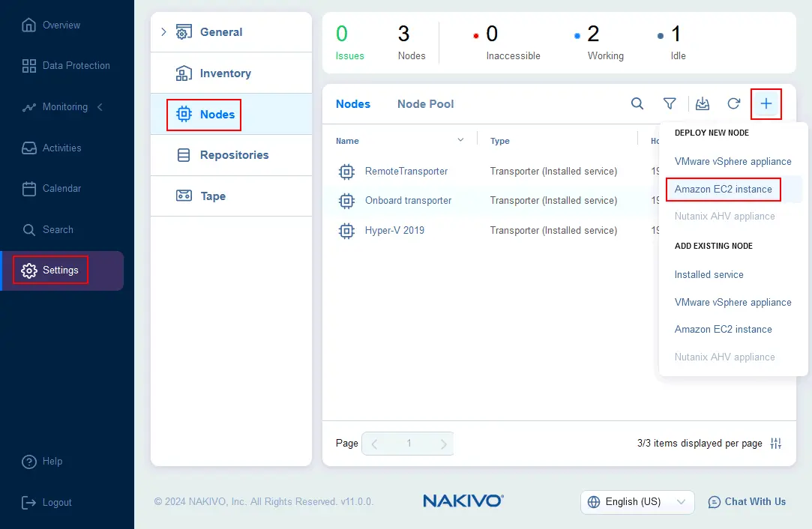Switch to the Node Pool tab
This screenshot has height=529, width=812.
[426, 104]
